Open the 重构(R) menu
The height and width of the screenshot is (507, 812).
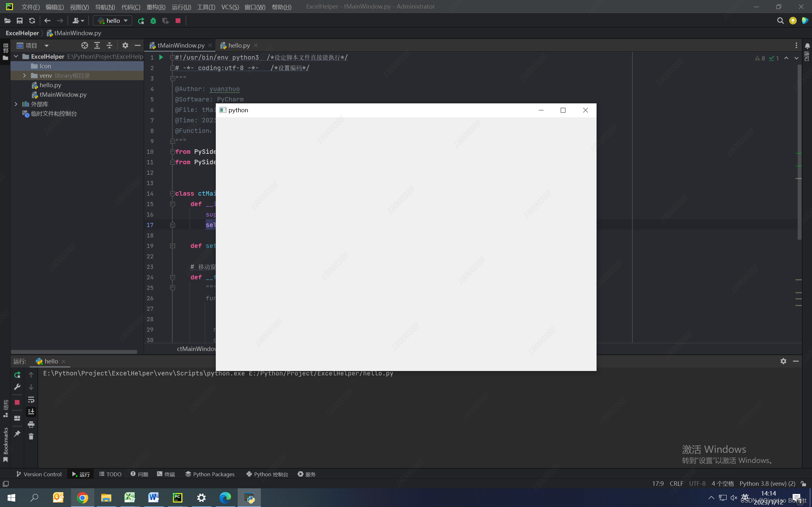tap(156, 7)
